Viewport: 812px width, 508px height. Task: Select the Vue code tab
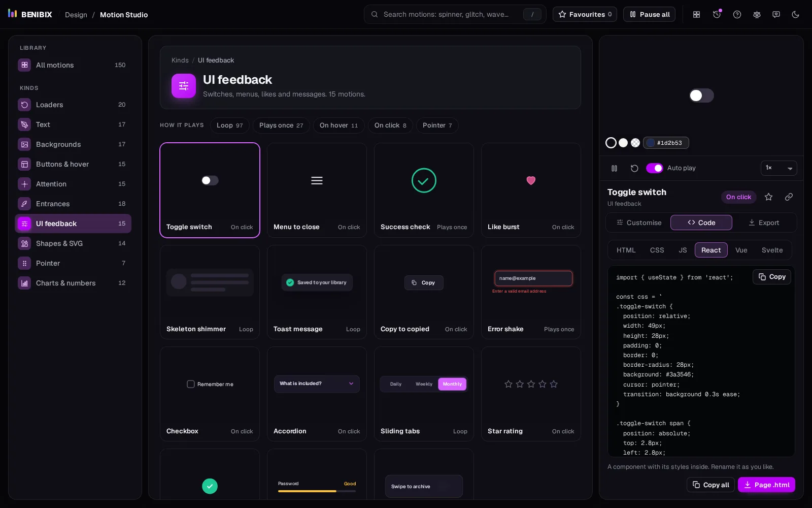741,250
